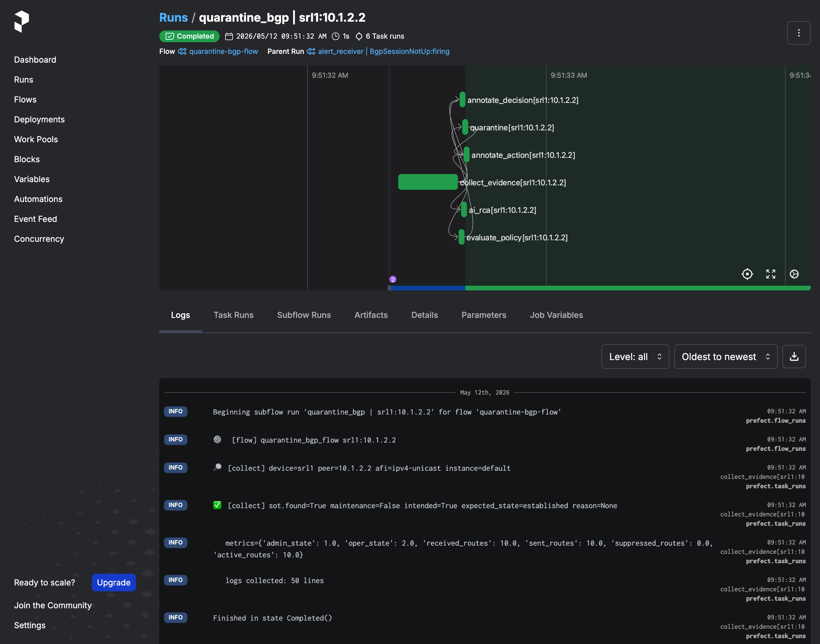Open the Subflow Runs tab
820x644 pixels.
[304, 315]
